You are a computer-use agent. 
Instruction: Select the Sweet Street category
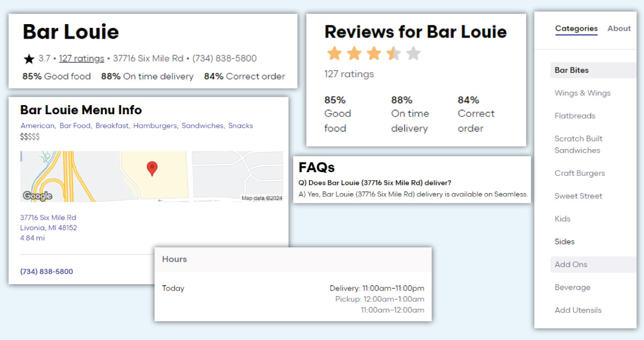click(578, 196)
